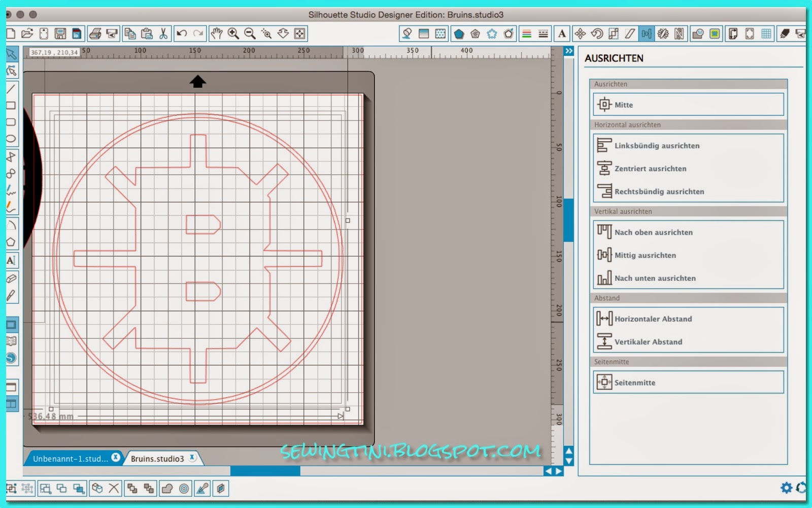
Task: Click the Print icon
Action: [x=95, y=34]
